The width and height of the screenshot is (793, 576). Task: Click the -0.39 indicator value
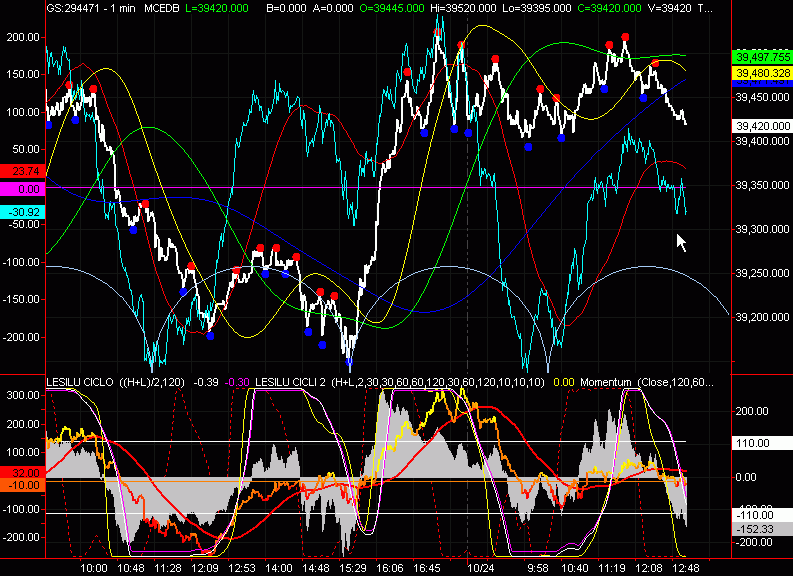point(206,382)
